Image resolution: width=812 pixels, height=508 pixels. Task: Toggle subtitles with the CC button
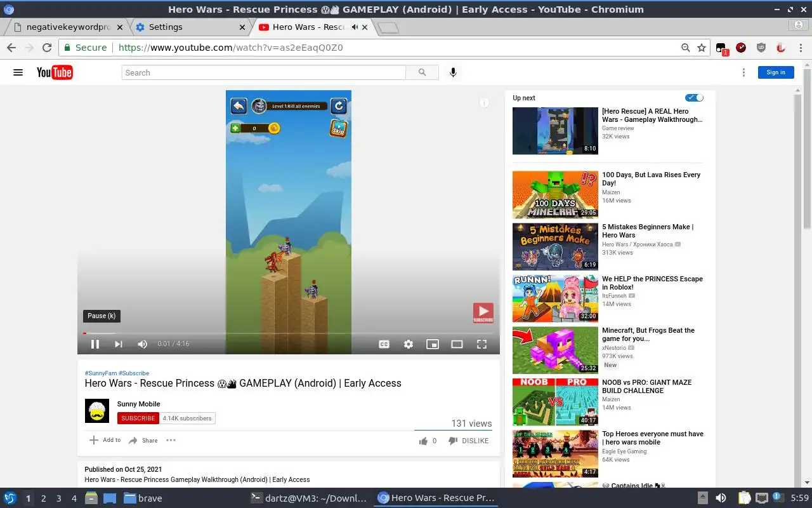pyautogui.click(x=384, y=344)
